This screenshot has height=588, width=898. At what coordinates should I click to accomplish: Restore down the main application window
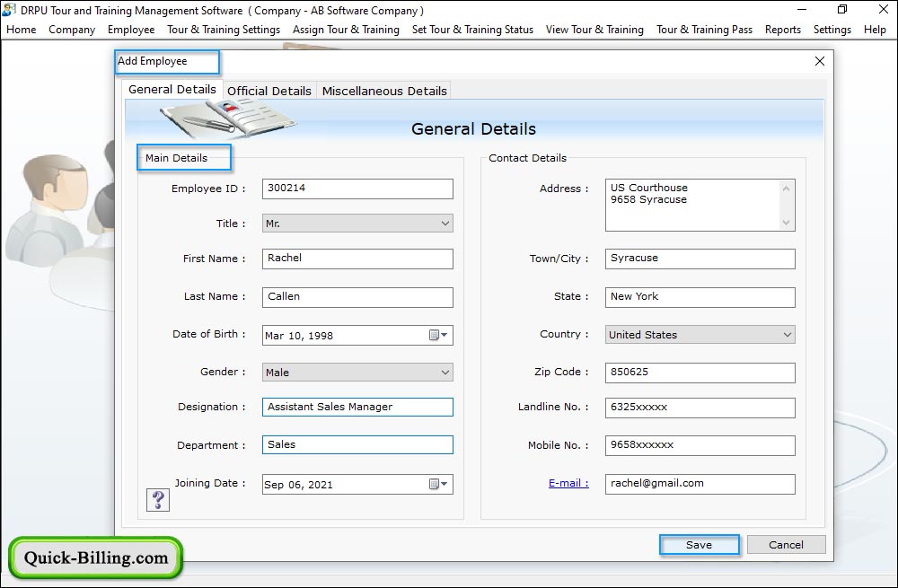pyautogui.click(x=842, y=9)
